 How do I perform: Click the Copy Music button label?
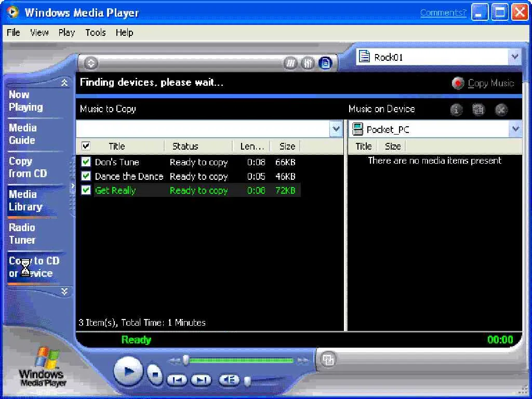(x=491, y=83)
